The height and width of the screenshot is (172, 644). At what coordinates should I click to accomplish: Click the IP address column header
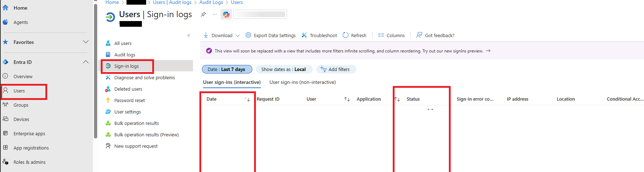pyautogui.click(x=517, y=99)
